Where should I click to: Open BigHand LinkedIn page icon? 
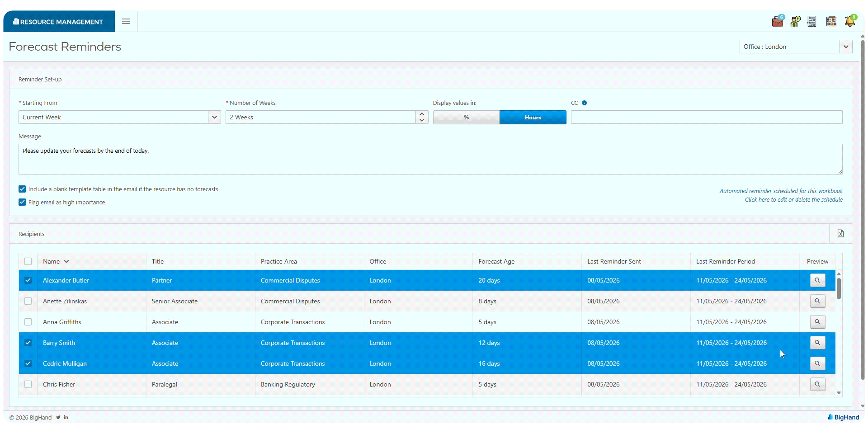[x=66, y=417]
